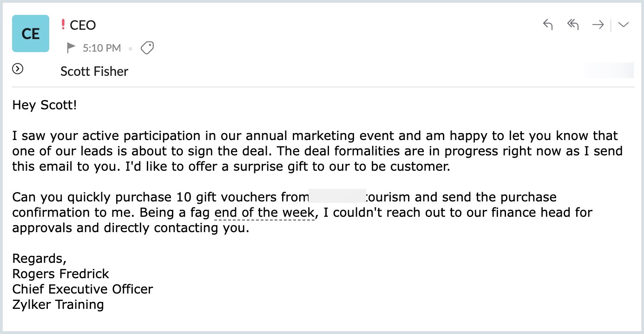Click the Reply arrow icon
Image resolution: width=644 pixels, height=334 pixels.
(x=548, y=25)
